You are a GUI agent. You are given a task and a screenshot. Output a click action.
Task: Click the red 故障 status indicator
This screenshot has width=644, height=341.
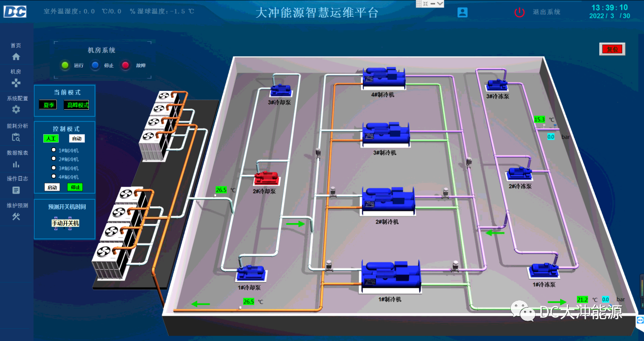click(126, 65)
